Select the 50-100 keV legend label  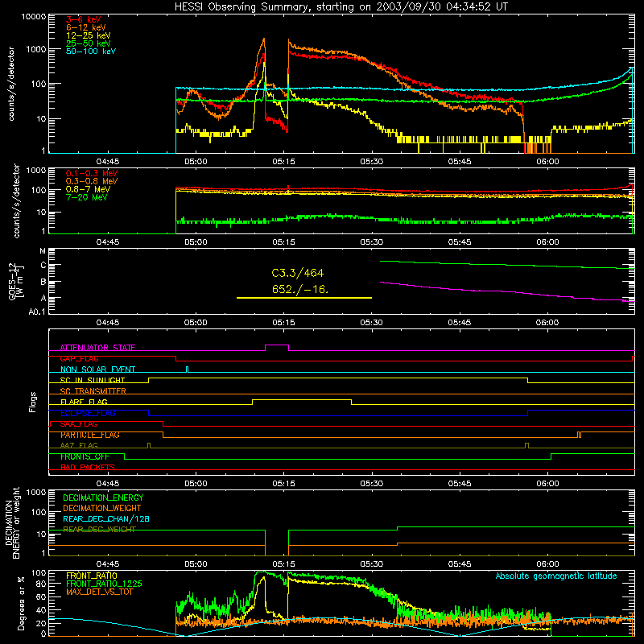(x=91, y=52)
